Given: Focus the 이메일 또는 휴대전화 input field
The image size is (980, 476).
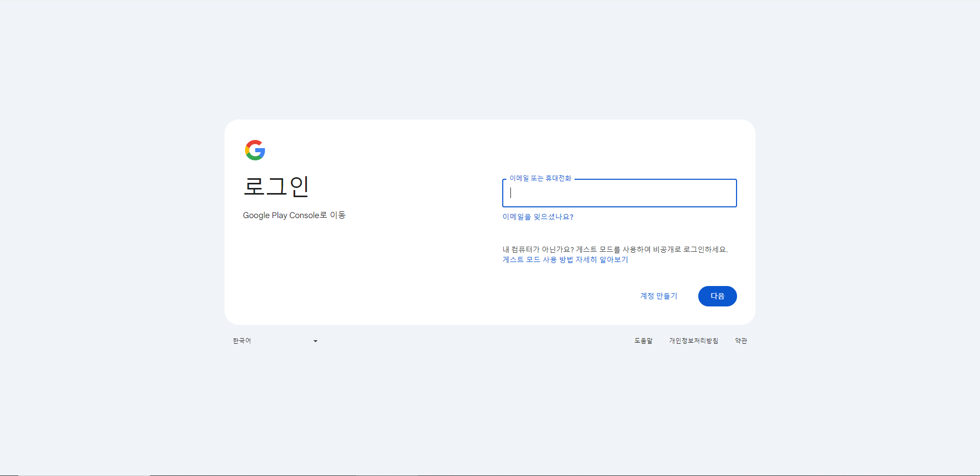Looking at the screenshot, I should click(x=619, y=193).
